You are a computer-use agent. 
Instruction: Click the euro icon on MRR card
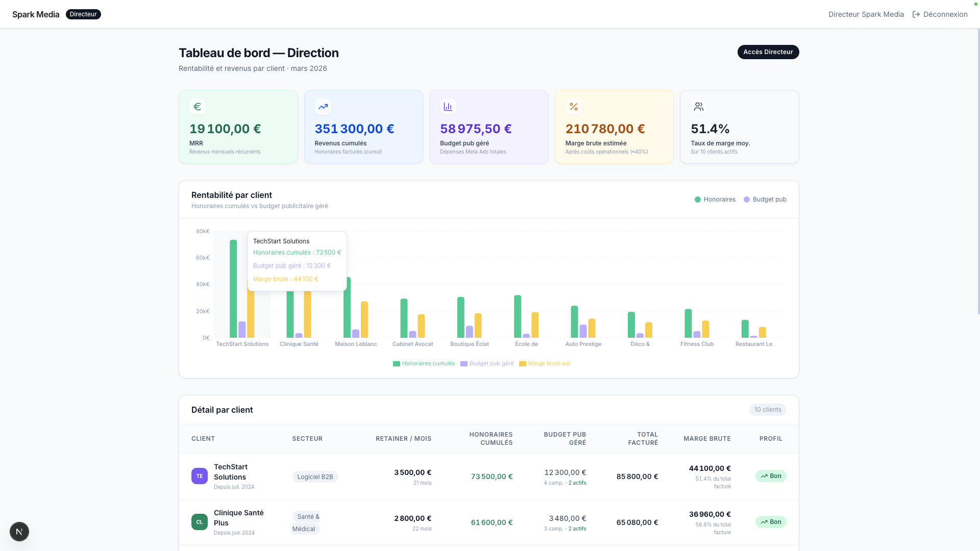(197, 107)
